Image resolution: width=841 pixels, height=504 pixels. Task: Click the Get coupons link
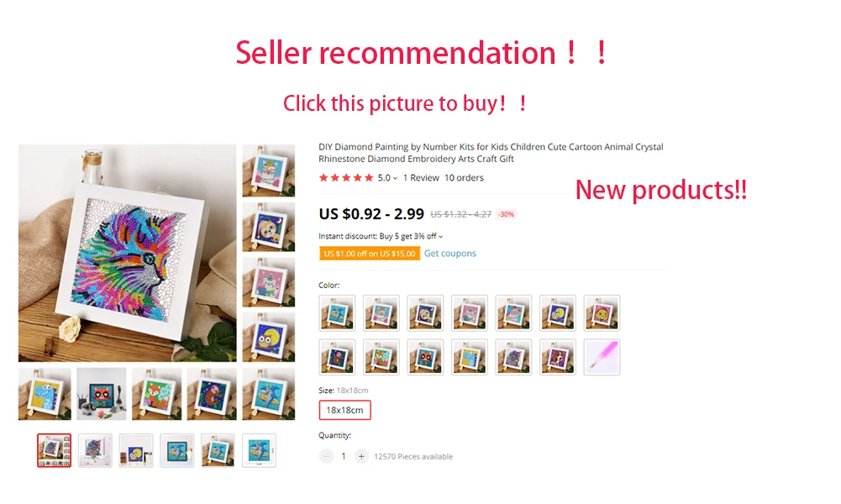pyautogui.click(x=450, y=253)
